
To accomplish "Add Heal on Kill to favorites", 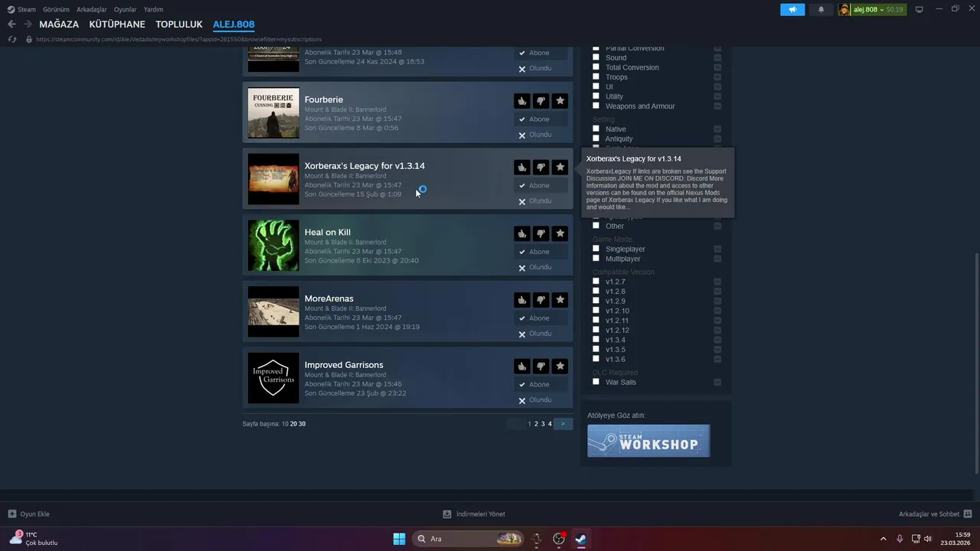I will click(560, 233).
